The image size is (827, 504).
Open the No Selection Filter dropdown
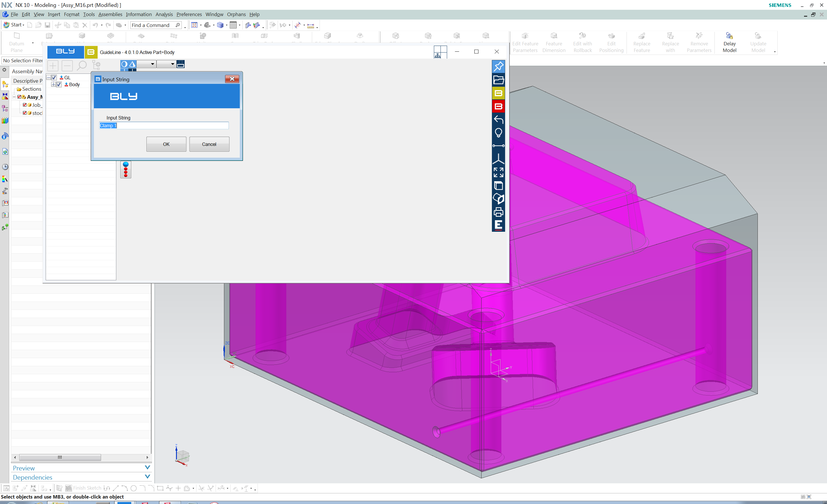[x=23, y=60]
